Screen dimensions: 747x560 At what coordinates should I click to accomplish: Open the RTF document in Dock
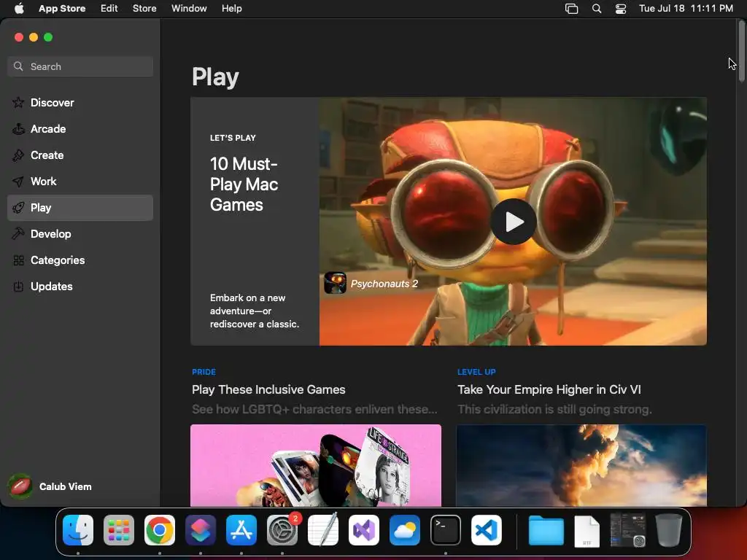click(587, 531)
